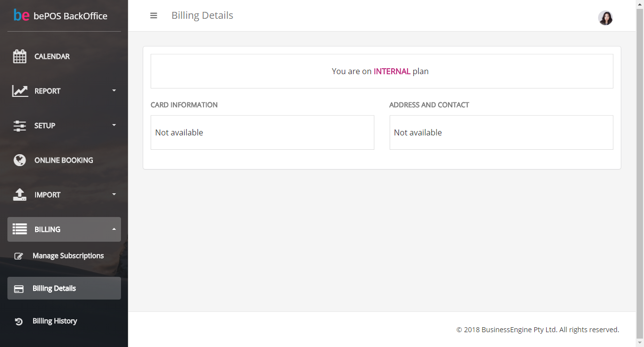The height and width of the screenshot is (347, 644).
Task: Open the Import menu item
Action: click(64, 195)
